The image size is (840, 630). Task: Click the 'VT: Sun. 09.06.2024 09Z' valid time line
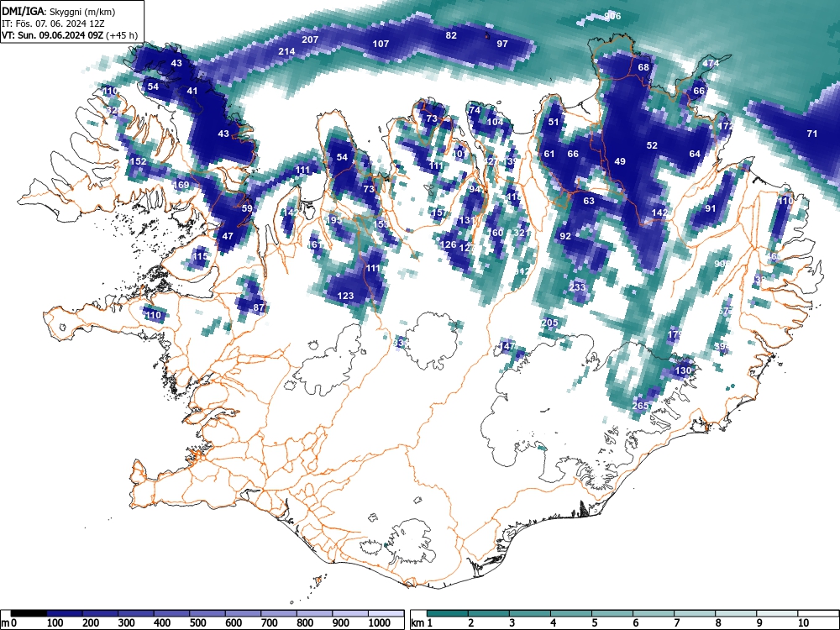[x=70, y=35]
